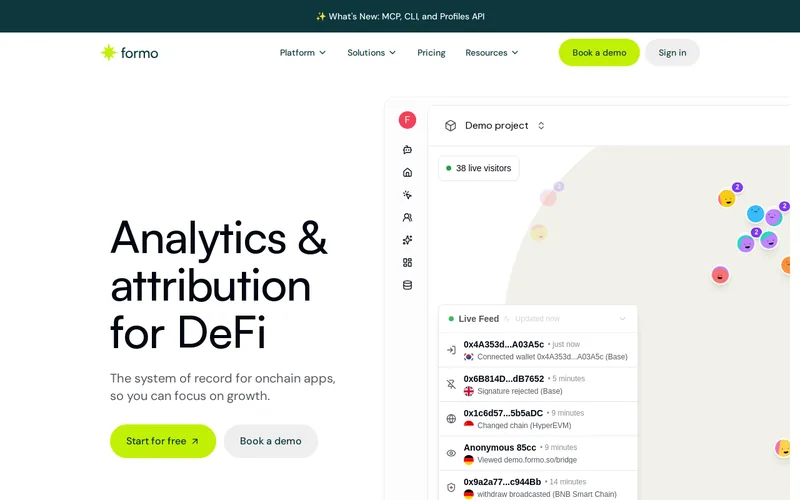Screen dimensions: 800x500
Task: Expand the Resources menu
Action: [492, 53]
